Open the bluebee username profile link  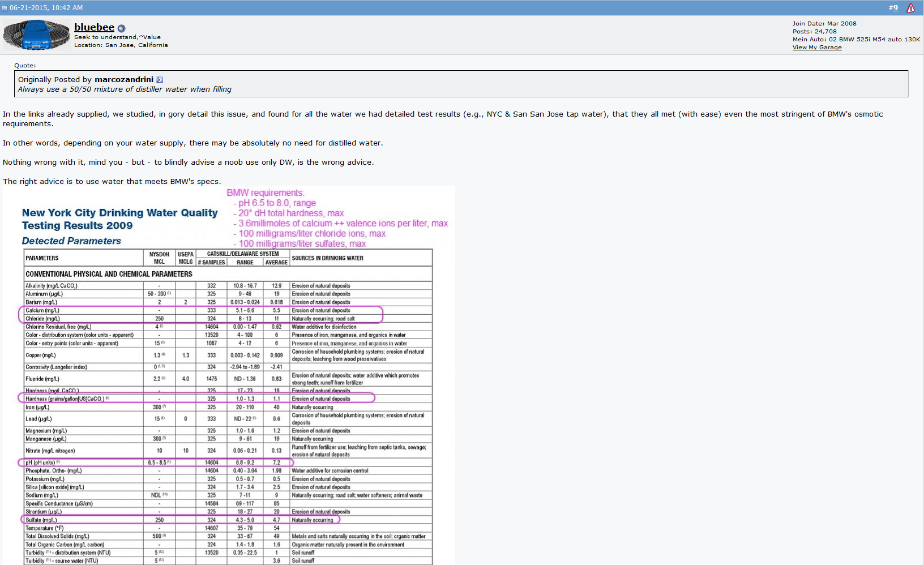point(94,27)
